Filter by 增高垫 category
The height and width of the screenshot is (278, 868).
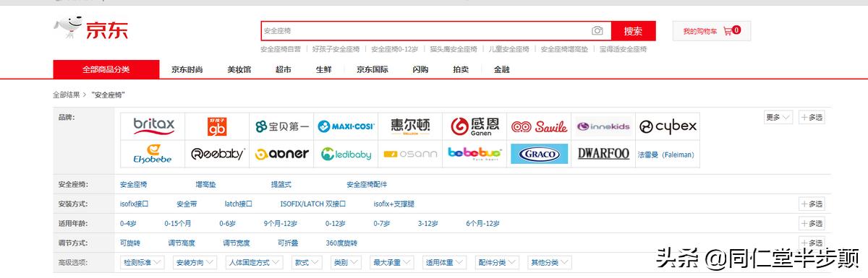[206, 185]
